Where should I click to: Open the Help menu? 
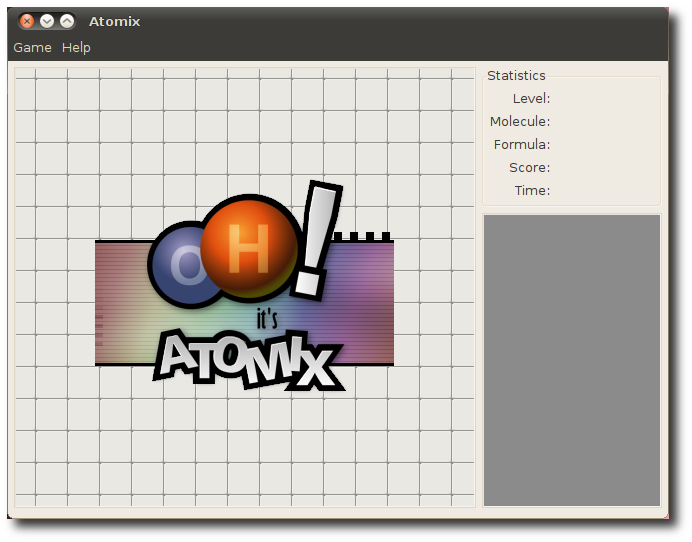(x=76, y=47)
